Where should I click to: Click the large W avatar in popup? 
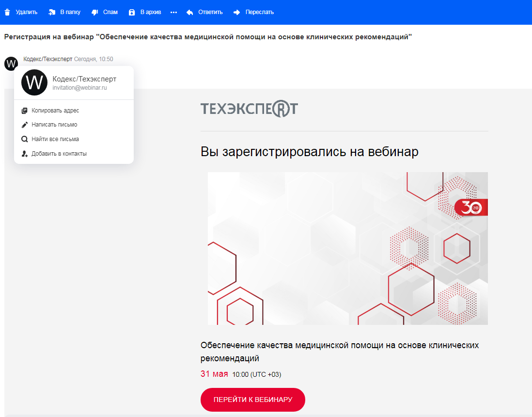click(x=34, y=82)
